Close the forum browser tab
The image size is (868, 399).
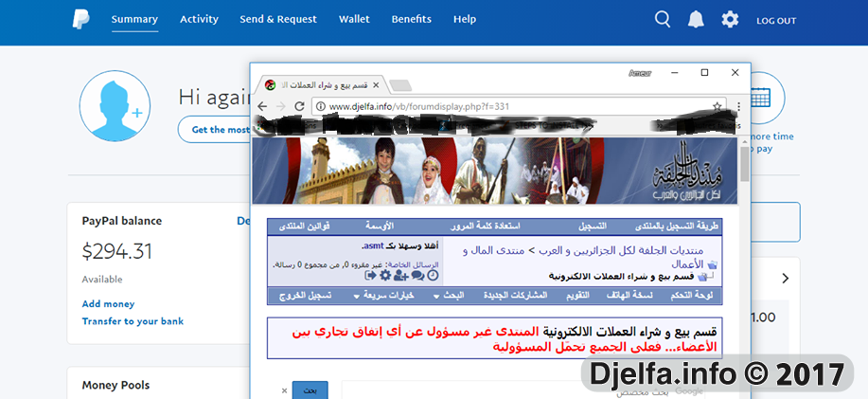point(377,85)
